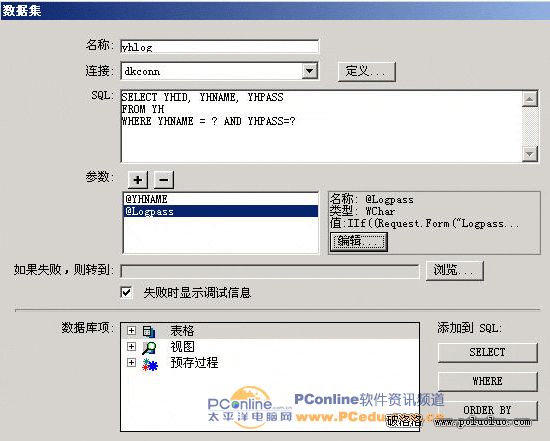550x441 pixels.
Task: Toggle the show debug info on failure checkbox
Action: click(x=126, y=292)
